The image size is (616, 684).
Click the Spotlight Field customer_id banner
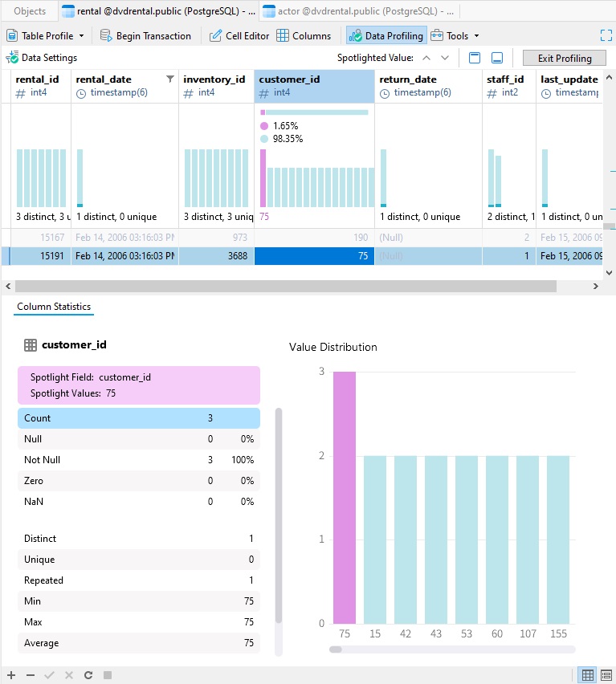click(x=139, y=385)
